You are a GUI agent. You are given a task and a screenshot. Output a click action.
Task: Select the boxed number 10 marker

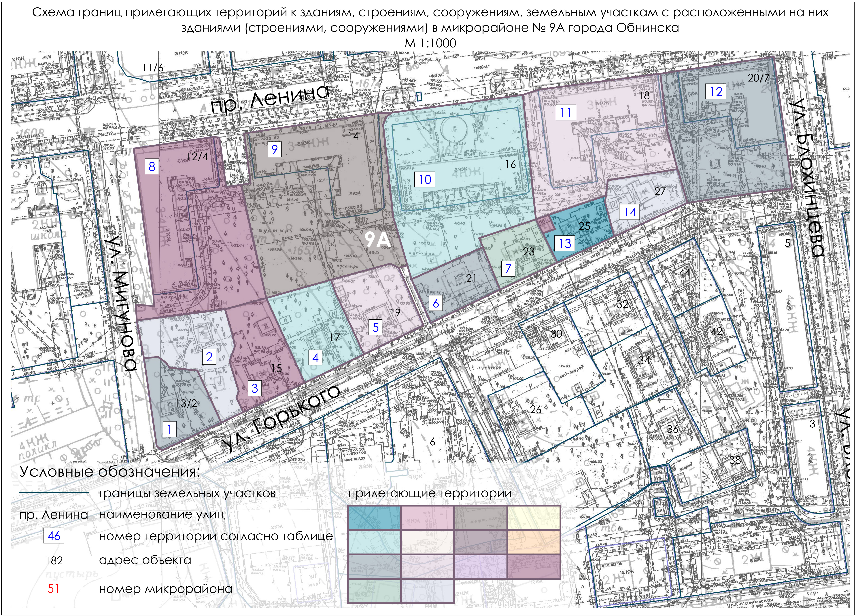425,179
